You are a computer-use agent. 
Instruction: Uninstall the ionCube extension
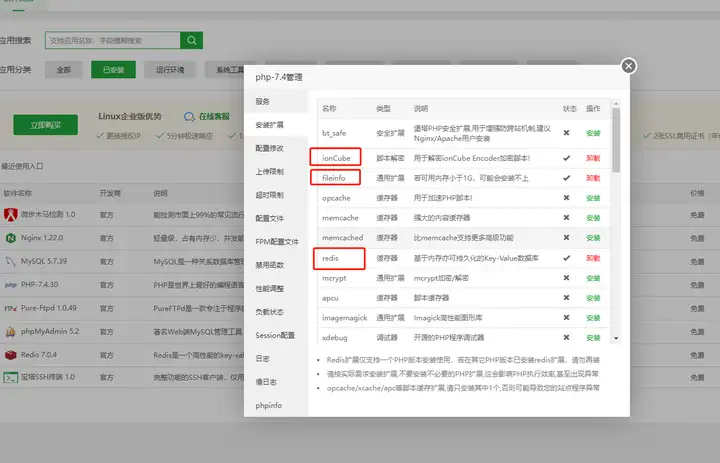click(593, 158)
